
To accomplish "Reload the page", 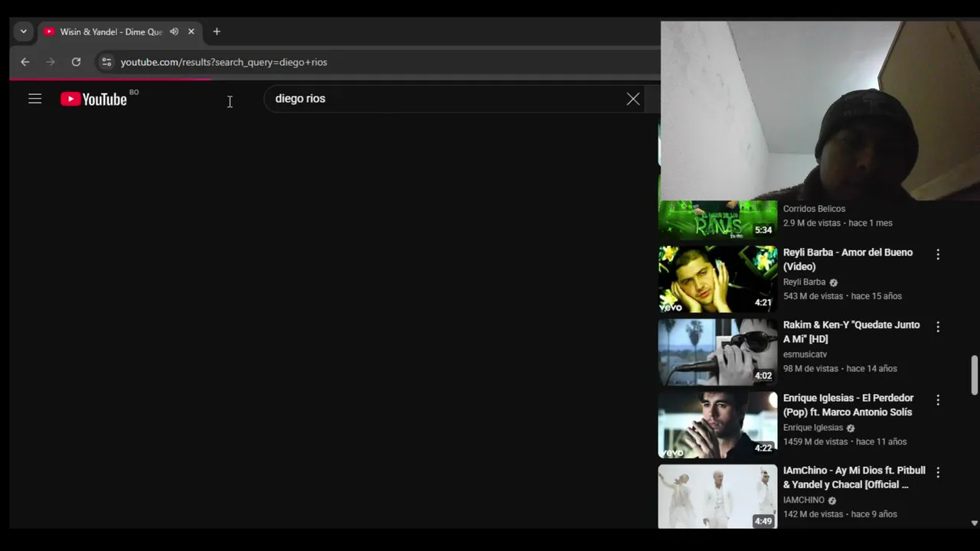I will pos(76,62).
